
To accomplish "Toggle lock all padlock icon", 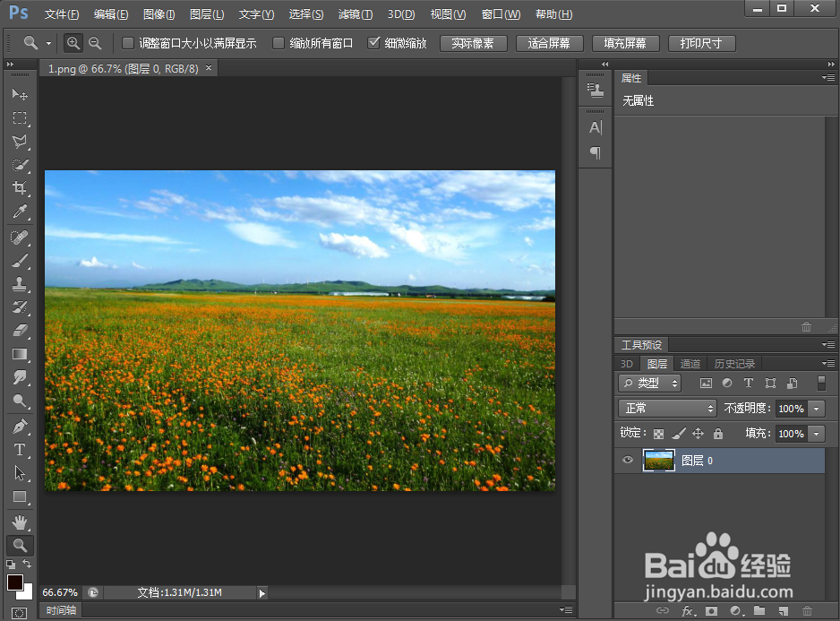I will [x=718, y=434].
